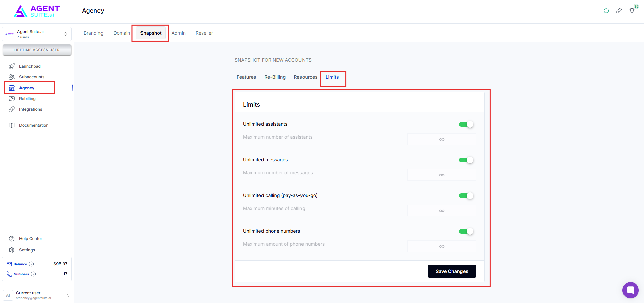The image size is (644, 303).
Task: Click the "7 users" text
Action: 23,37
